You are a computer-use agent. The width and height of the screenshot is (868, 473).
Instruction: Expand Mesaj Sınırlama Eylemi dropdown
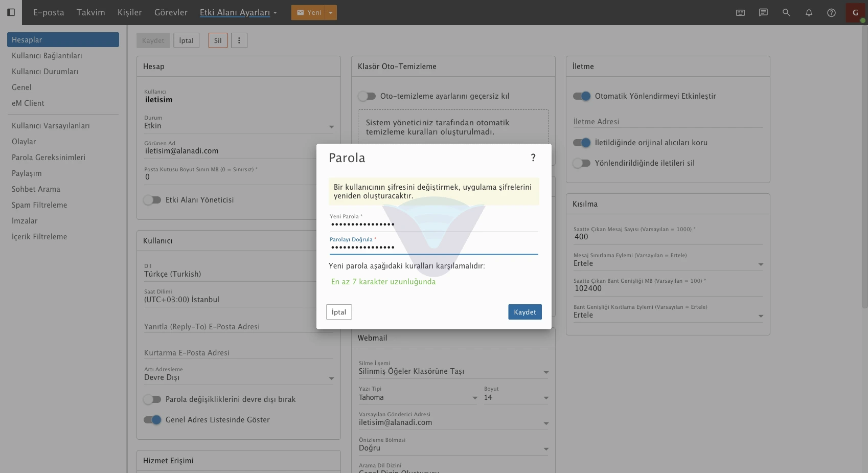click(668, 263)
